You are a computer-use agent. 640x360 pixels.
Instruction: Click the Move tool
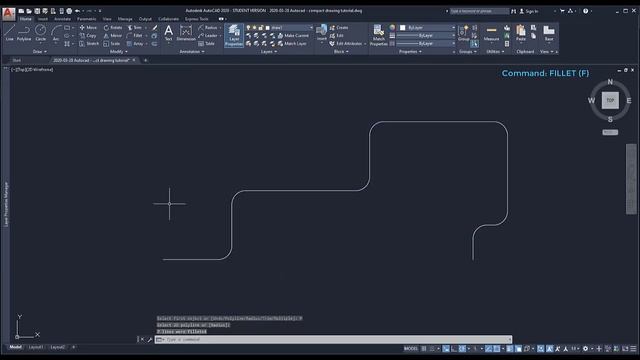tap(88, 27)
